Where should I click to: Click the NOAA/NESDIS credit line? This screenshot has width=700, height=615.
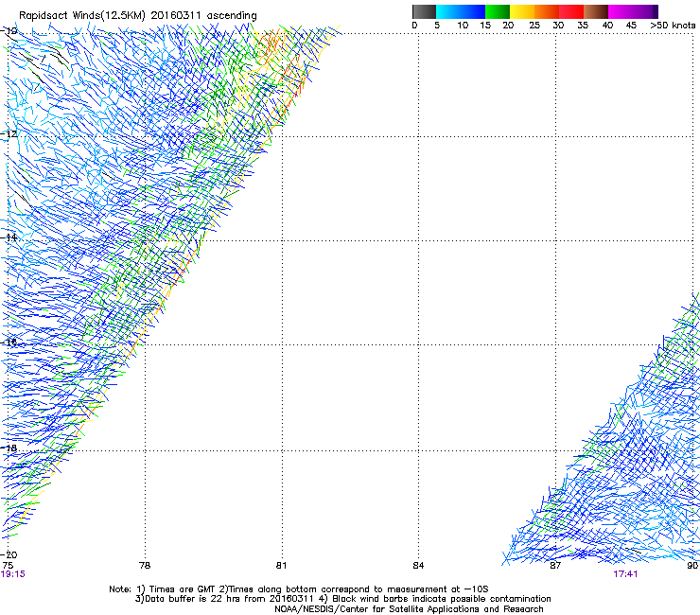[x=409, y=609]
